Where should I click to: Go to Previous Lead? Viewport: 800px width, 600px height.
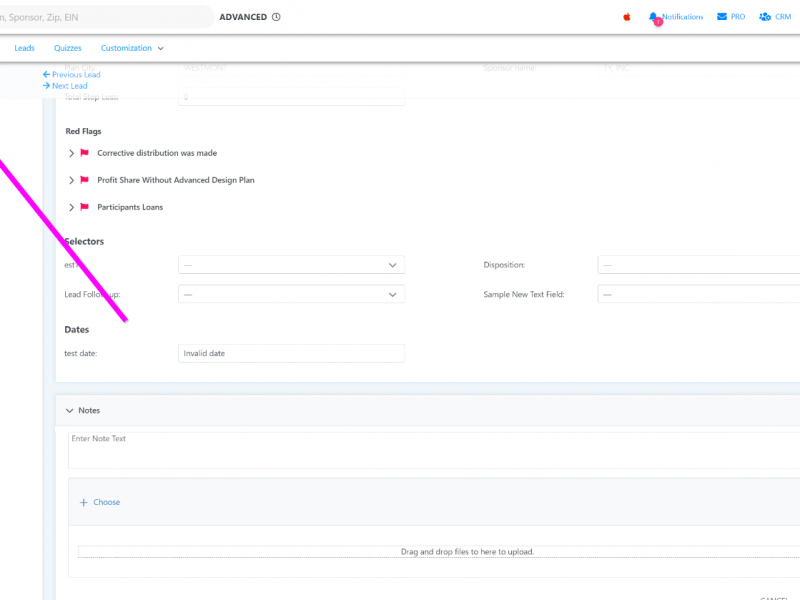72,75
